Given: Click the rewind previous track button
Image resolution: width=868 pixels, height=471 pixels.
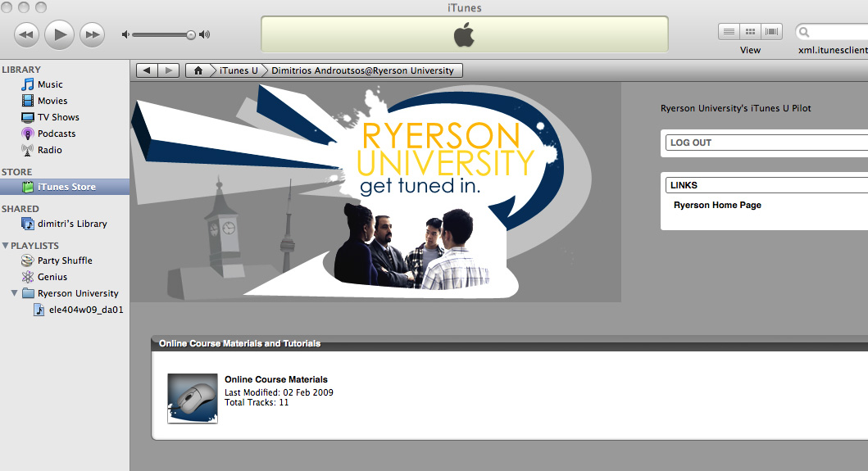Looking at the screenshot, I should tap(26, 35).
